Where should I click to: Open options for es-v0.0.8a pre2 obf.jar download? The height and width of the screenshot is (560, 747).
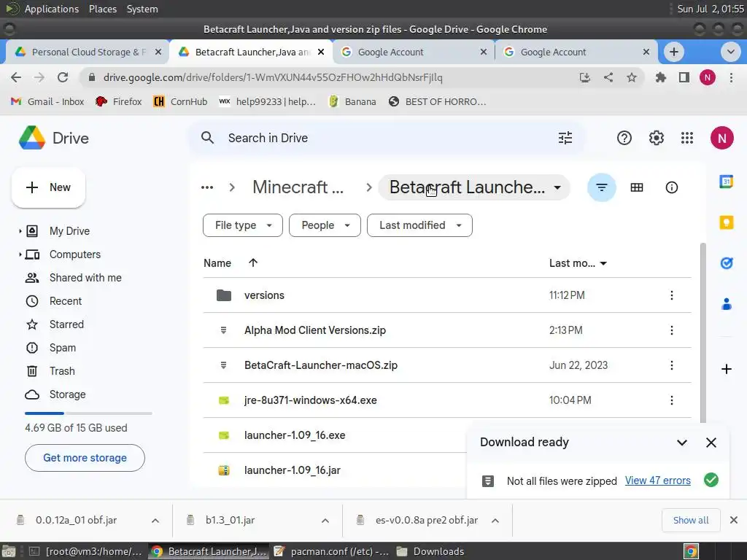tap(495, 521)
